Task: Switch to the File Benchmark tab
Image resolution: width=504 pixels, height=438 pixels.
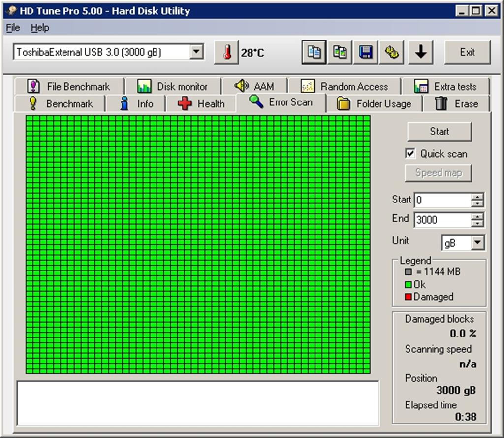Action: (69, 86)
